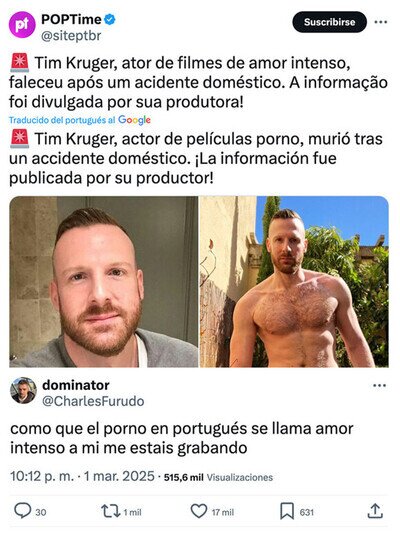400x533 pixels.
Task: Click the 10:12 p. m. · 1 mar. 2025 timestamp
Action: pos(82,476)
